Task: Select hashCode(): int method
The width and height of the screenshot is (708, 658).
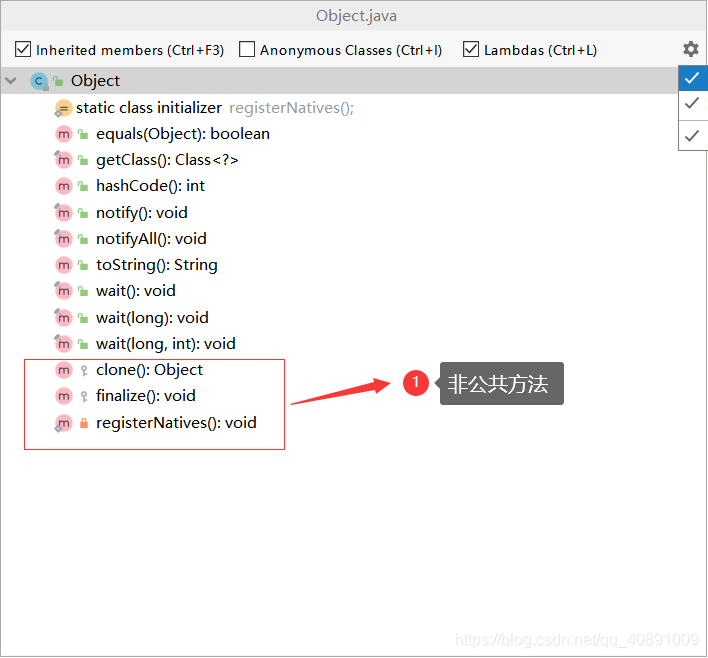Action: [150, 186]
